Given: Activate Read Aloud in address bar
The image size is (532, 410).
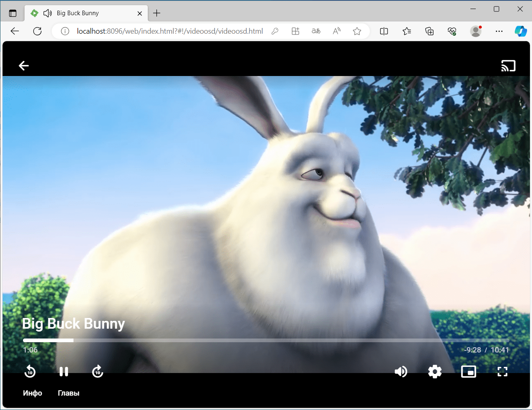Looking at the screenshot, I should coord(337,31).
